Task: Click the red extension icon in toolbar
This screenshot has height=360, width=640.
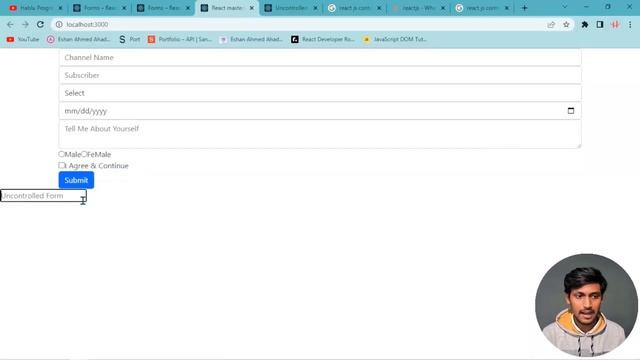Action: click(615, 24)
